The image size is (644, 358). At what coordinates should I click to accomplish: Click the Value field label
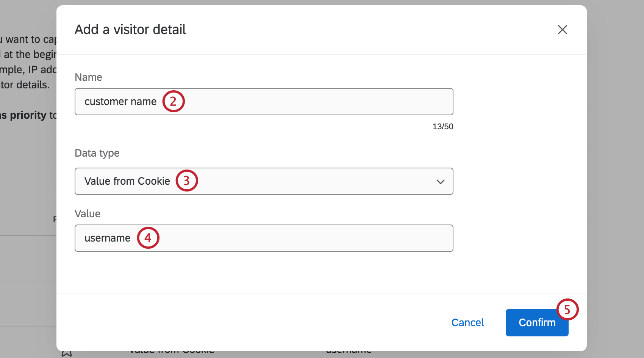[88, 214]
